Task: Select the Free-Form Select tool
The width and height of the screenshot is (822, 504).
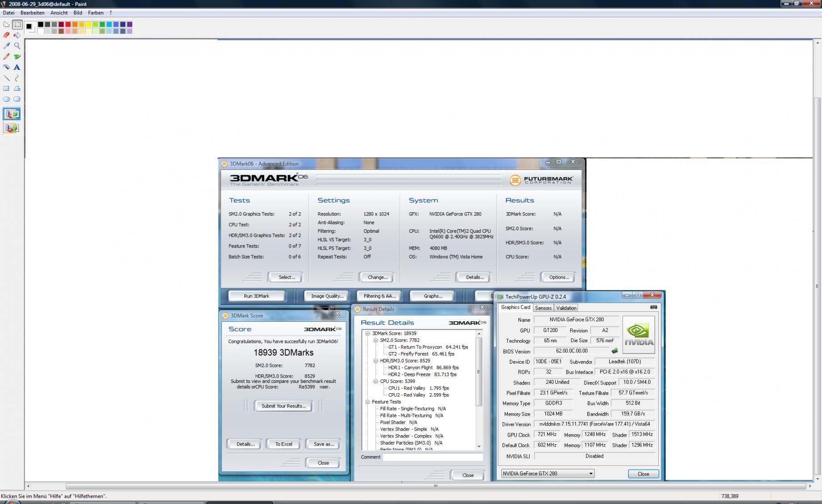Action: tap(6, 25)
